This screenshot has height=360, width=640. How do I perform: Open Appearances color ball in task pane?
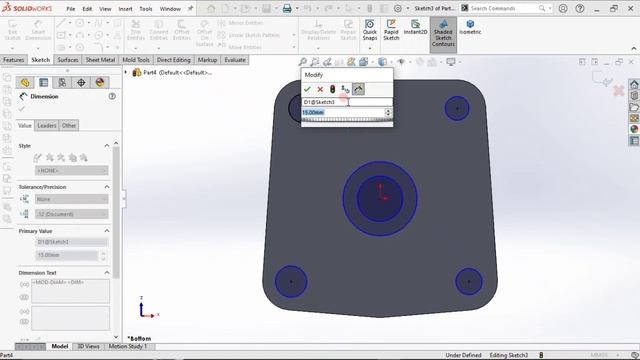[634, 129]
